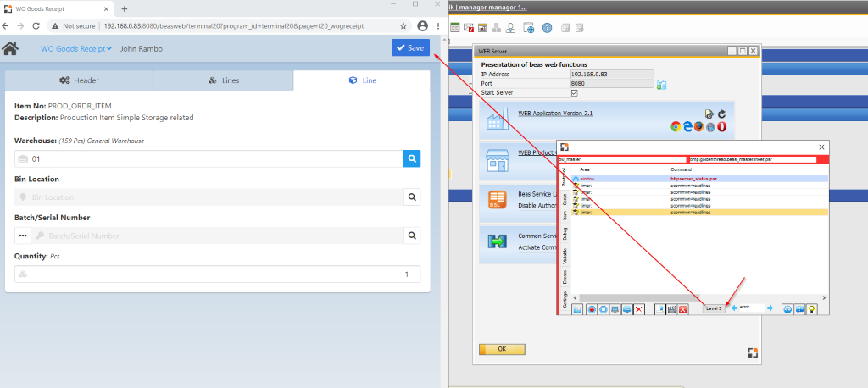
Task: Toggle the Start Server checkbox
Action: [574, 93]
